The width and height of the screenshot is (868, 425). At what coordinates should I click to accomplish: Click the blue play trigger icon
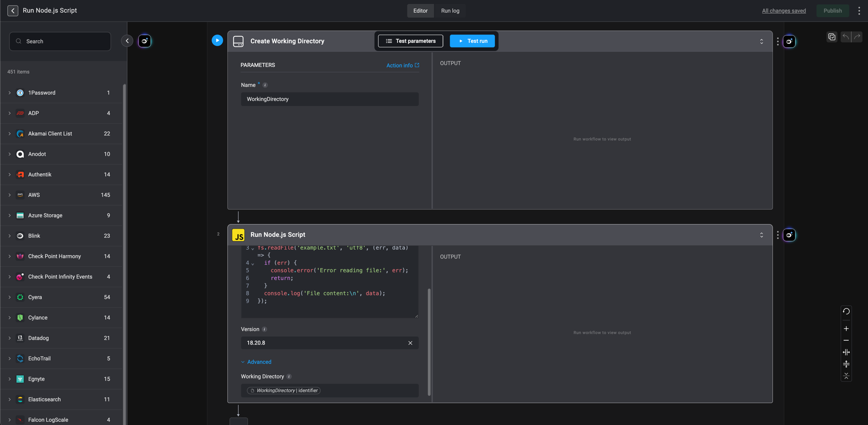(217, 40)
